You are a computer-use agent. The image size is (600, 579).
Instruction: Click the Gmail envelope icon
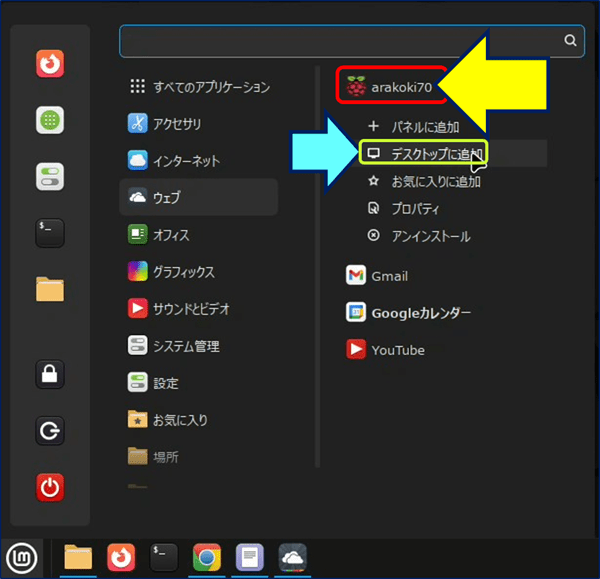pos(356,276)
